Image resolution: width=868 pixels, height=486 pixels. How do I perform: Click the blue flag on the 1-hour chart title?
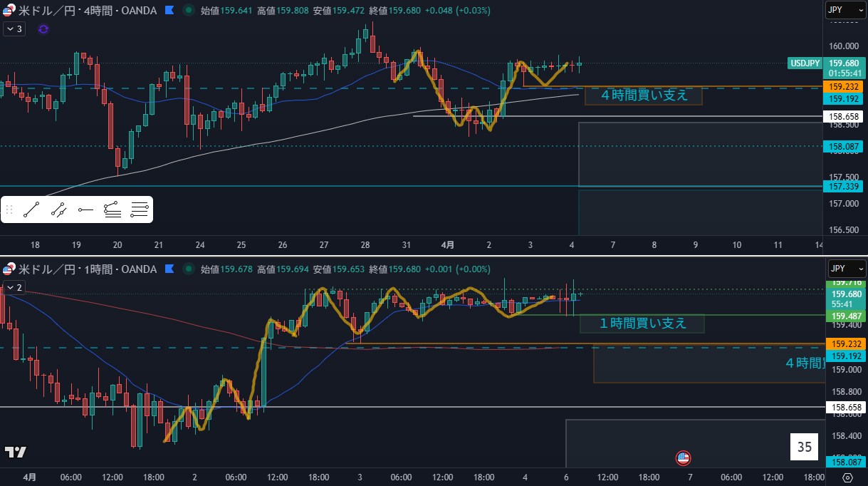click(x=169, y=269)
